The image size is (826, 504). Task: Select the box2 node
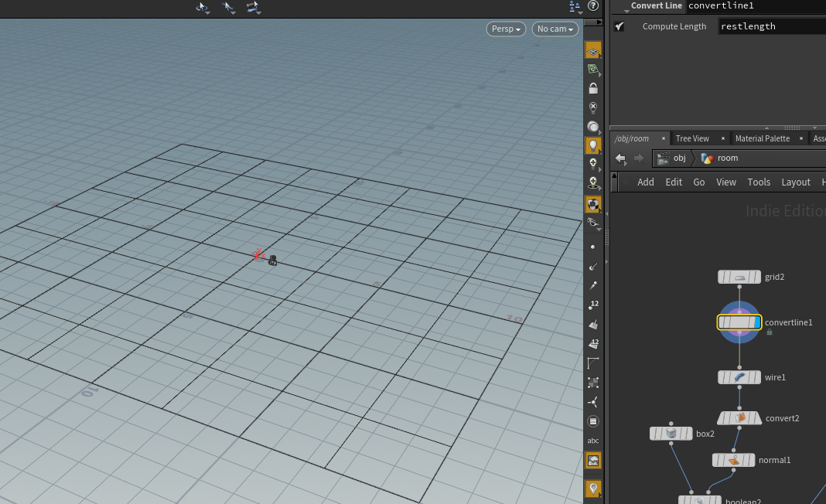pyautogui.click(x=671, y=434)
